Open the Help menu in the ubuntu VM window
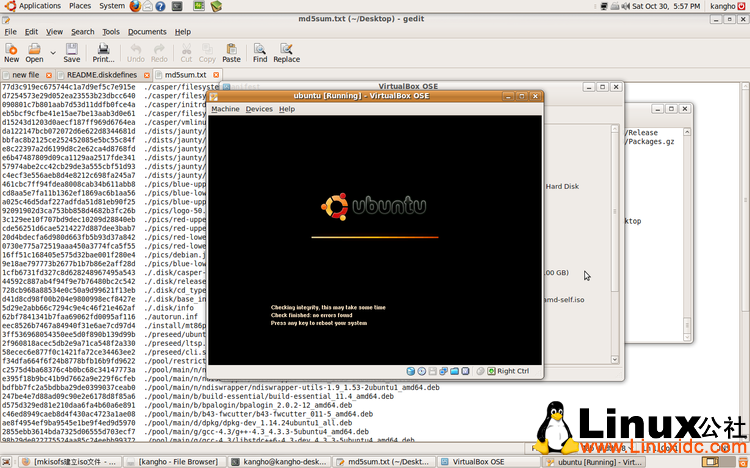 (287, 109)
